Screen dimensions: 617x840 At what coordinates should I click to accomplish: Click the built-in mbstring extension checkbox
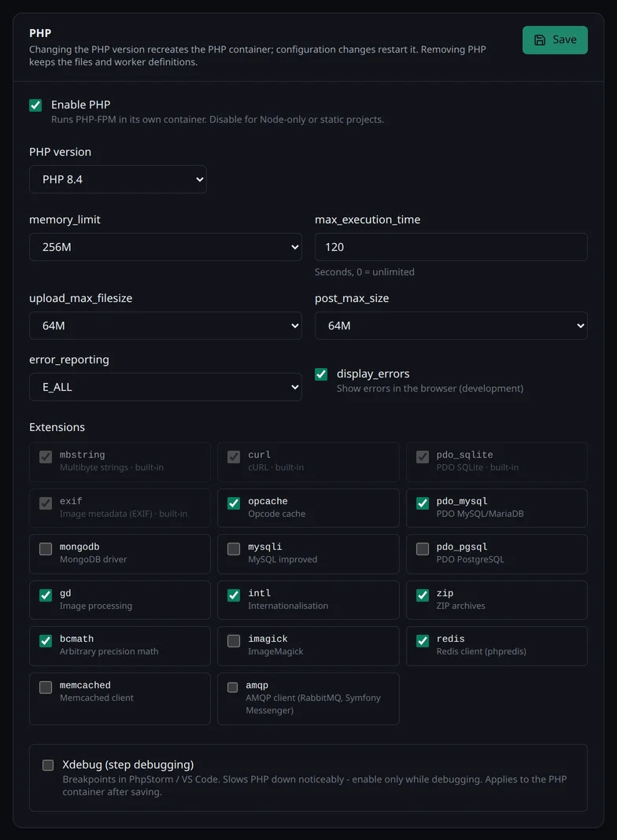coord(46,456)
